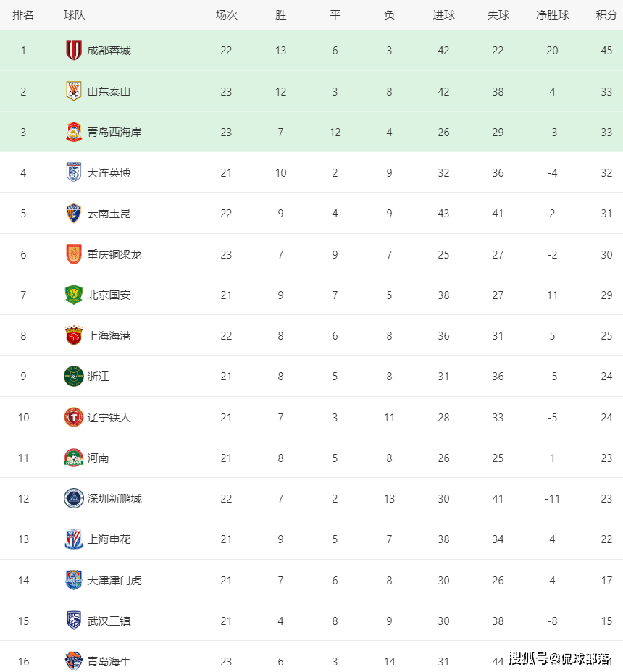Click the 排名 column header
The height and width of the screenshot is (672, 623).
23,15
